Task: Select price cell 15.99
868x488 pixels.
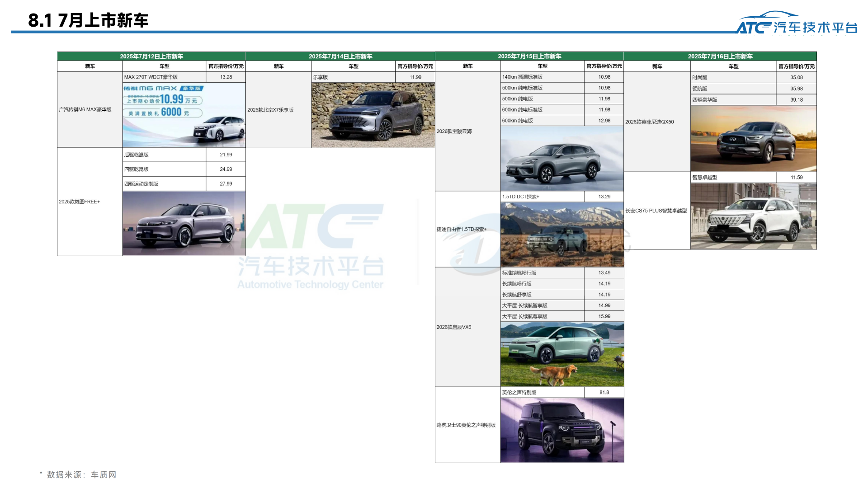Action: point(604,316)
